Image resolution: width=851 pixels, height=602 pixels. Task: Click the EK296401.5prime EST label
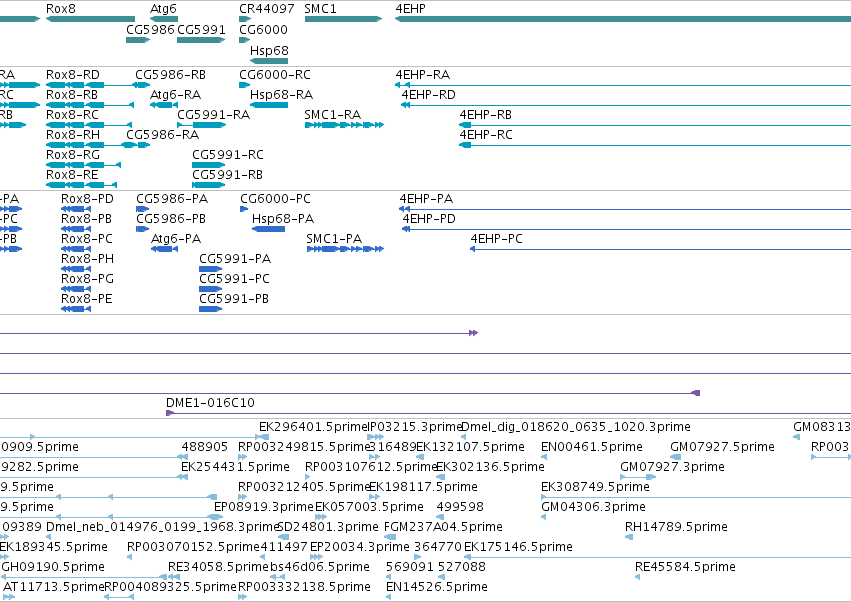(x=314, y=427)
